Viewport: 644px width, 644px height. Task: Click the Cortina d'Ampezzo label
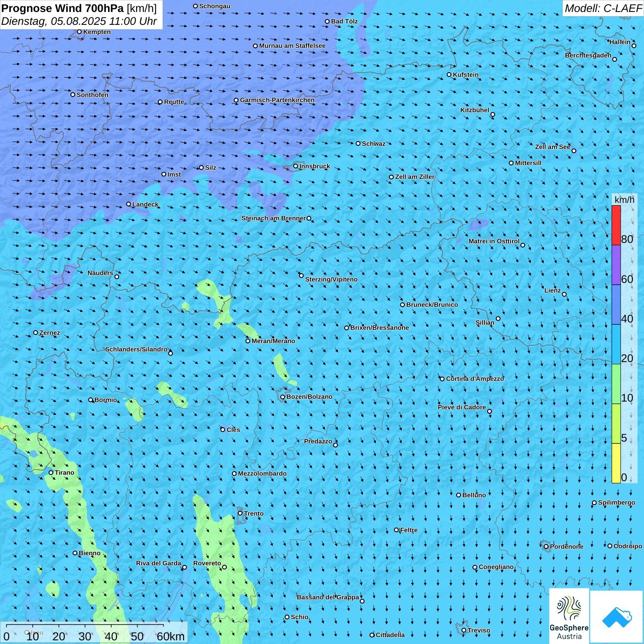(475, 379)
